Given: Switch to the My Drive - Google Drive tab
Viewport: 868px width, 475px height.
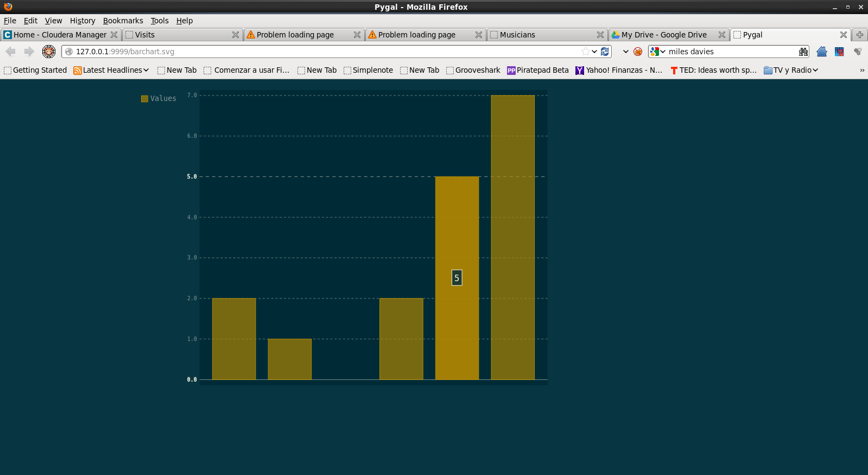Looking at the screenshot, I should coord(668,35).
